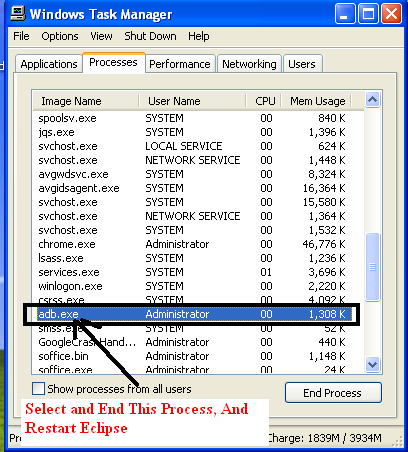The height and width of the screenshot is (452, 408).
Task: Sort by Mem Usage column header
Action: (317, 101)
